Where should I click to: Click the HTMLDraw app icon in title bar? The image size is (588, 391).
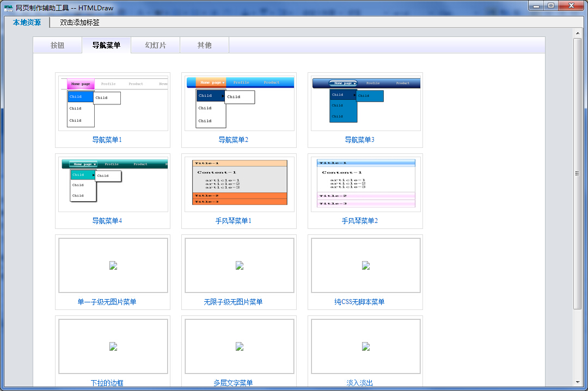coord(8,6)
